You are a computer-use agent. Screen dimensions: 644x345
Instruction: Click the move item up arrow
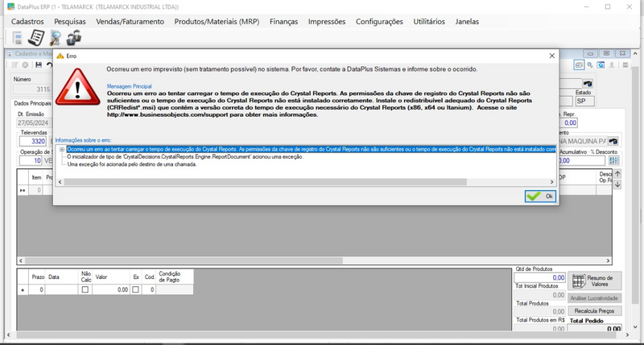617,174
